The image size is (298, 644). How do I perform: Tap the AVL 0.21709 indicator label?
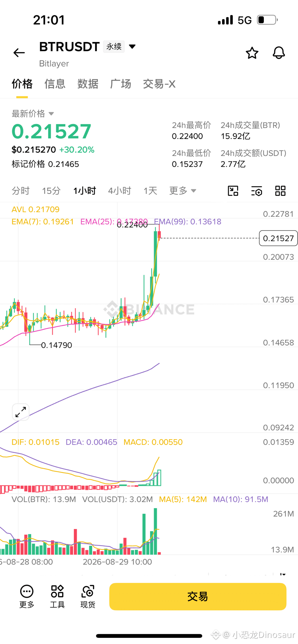(36, 210)
